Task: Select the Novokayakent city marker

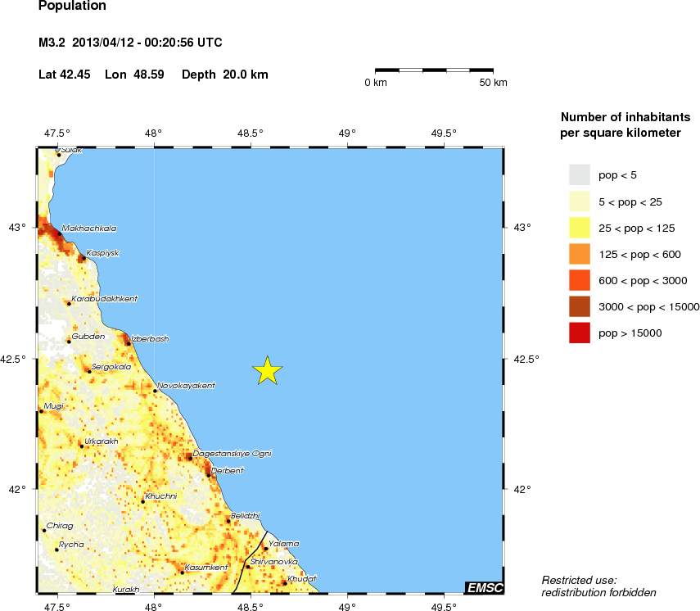Action: click(x=155, y=391)
